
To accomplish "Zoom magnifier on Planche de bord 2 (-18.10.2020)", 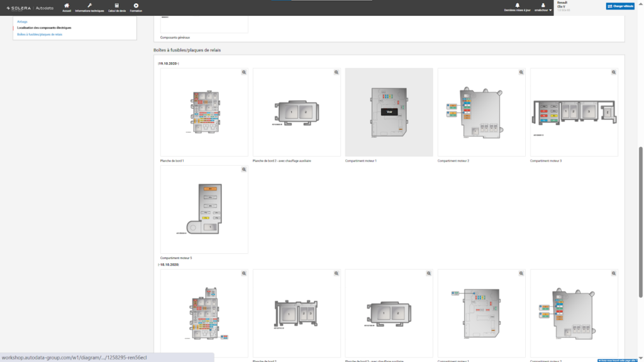I will pyautogui.click(x=336, y=273).
